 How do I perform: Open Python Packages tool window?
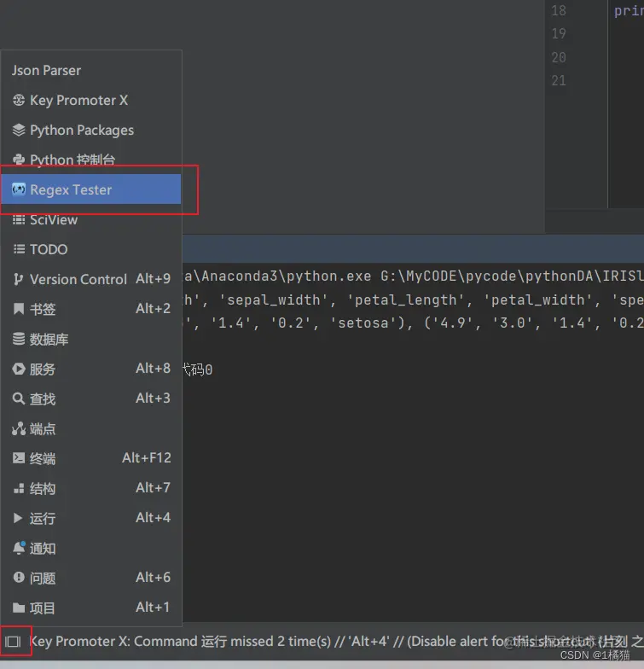tap(90, 130)
